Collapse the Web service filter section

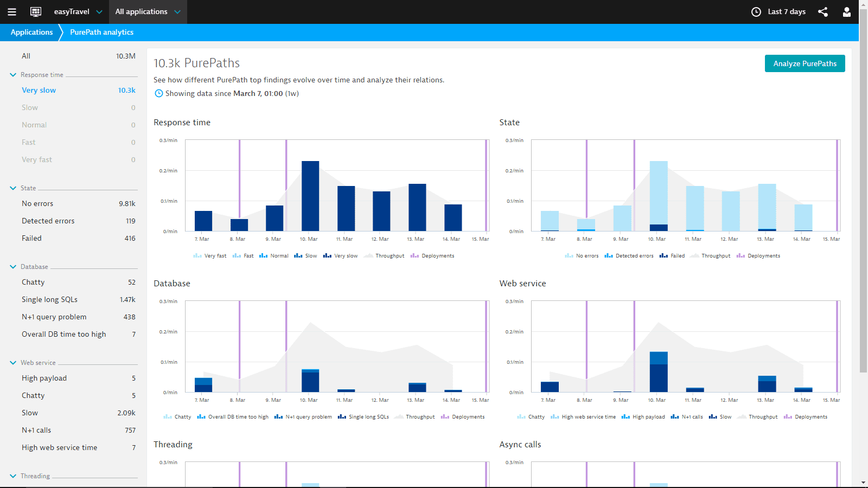coord(13,363)
